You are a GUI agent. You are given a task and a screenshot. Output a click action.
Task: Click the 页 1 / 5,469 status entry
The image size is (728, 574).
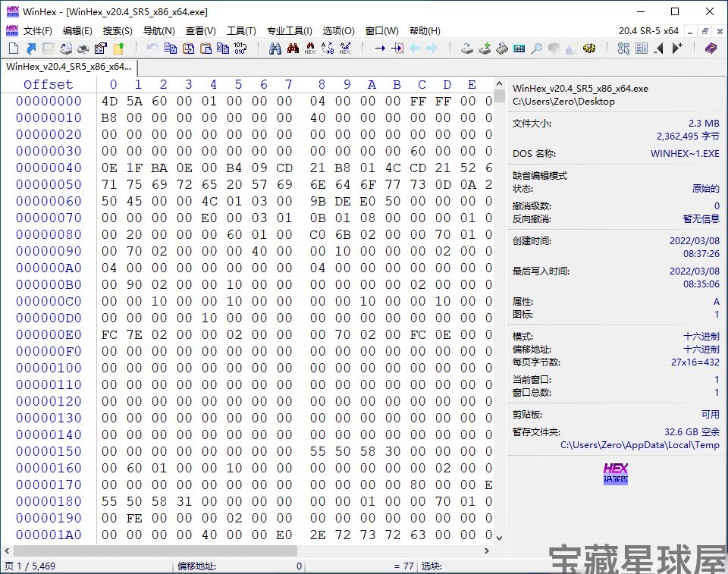pos(30,566)
